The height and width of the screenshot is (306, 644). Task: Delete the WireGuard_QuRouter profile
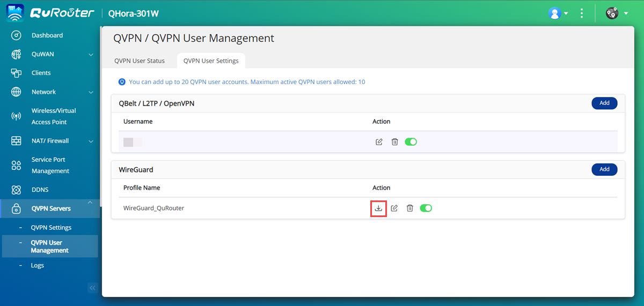pos(409,208)
